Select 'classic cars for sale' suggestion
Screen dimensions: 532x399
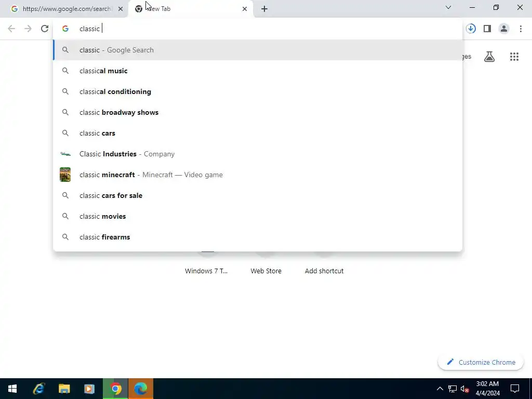[258, 195]
